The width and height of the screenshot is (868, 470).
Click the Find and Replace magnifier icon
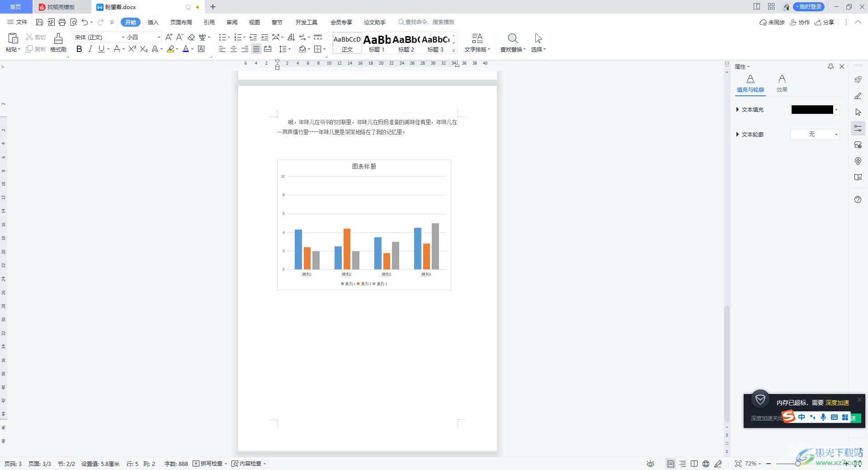(x=513, y=38)
